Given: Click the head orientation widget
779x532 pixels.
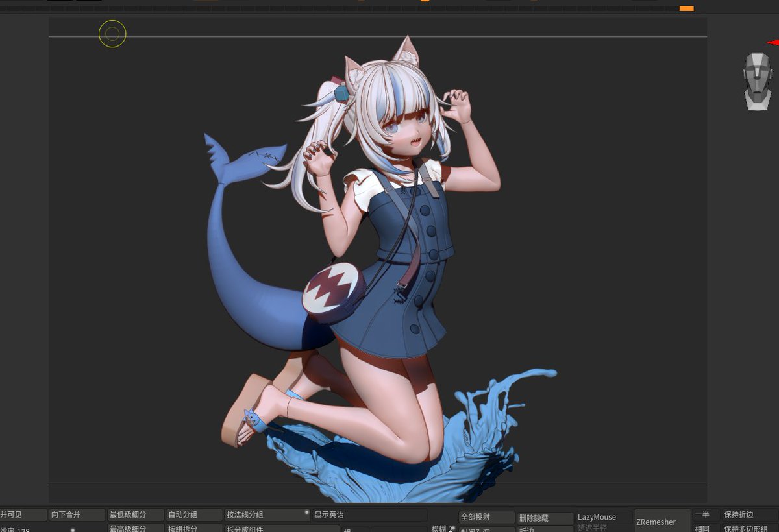Looking at the screenshot, I should (758, 81).
